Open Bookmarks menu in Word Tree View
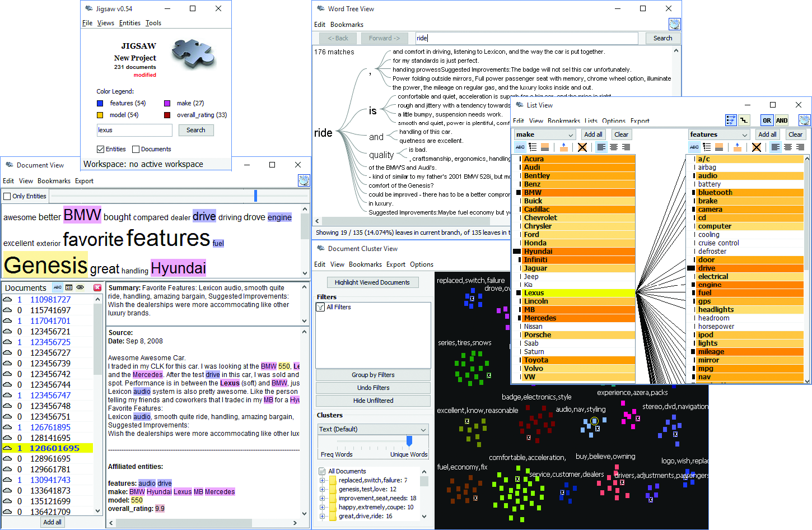This screenshot has width=812, height=530. point(347,25)
